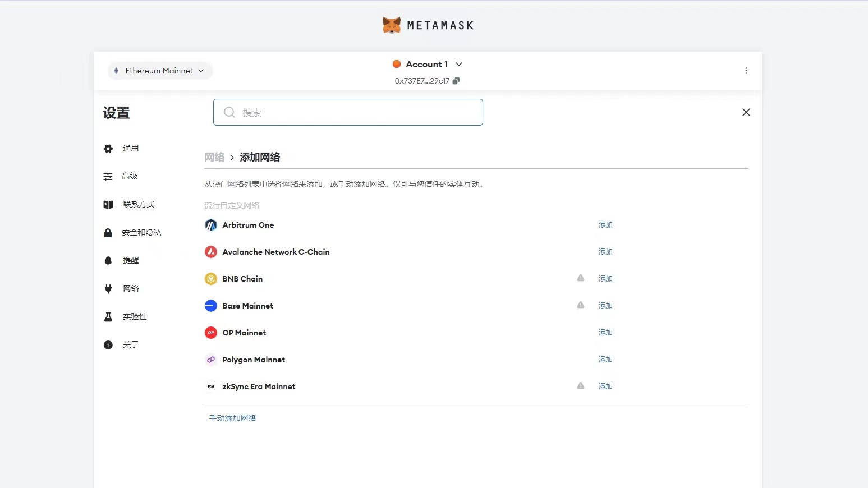
Task: Click the plug icon beside 网络
Action: [108, 288]
